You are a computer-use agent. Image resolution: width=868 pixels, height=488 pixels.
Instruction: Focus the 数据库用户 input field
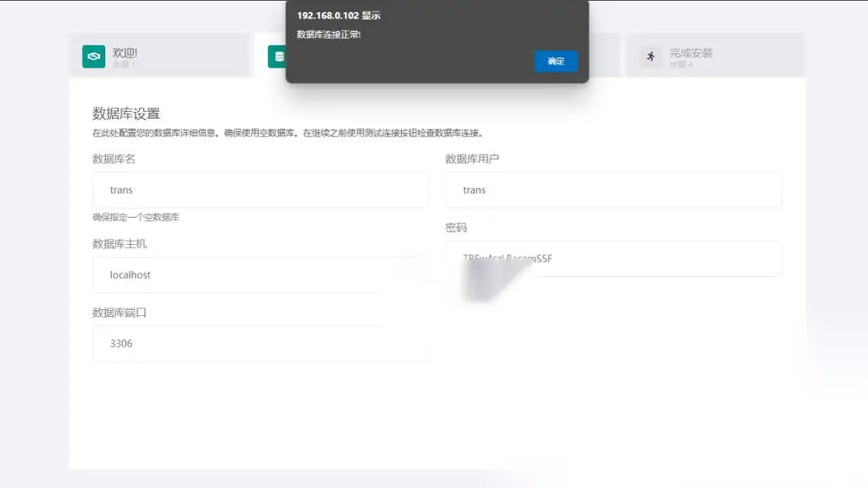click(614, 190)
